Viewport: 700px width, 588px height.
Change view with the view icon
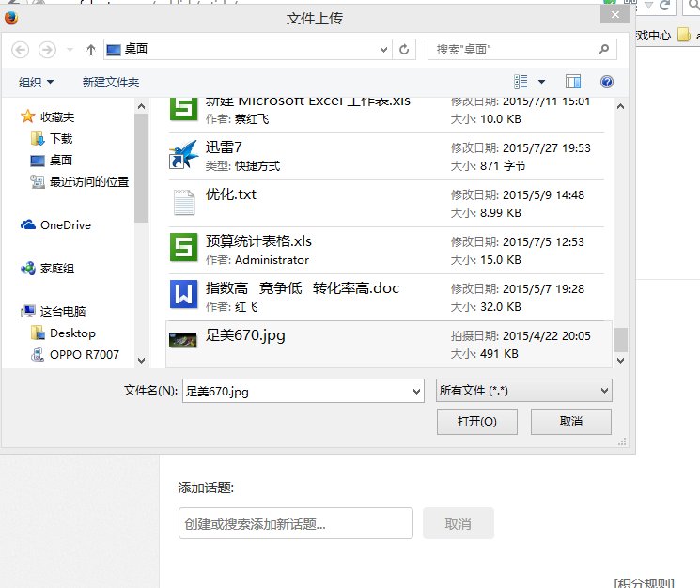521,82
